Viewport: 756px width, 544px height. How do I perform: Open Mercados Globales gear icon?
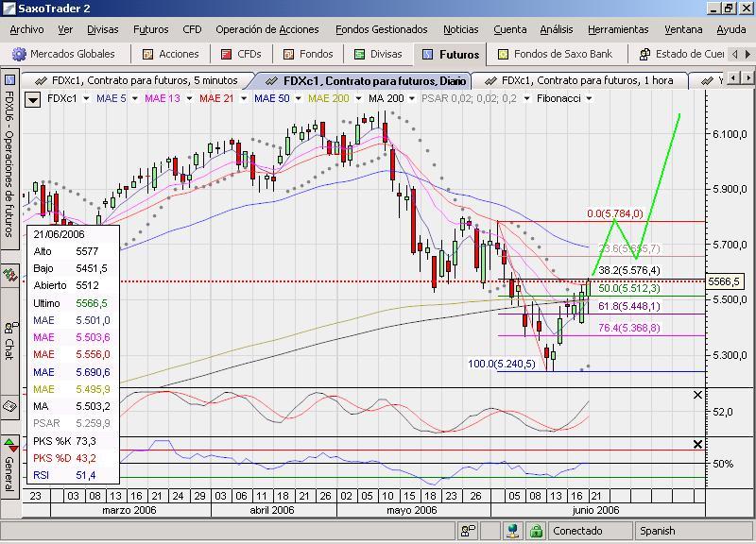19,54
